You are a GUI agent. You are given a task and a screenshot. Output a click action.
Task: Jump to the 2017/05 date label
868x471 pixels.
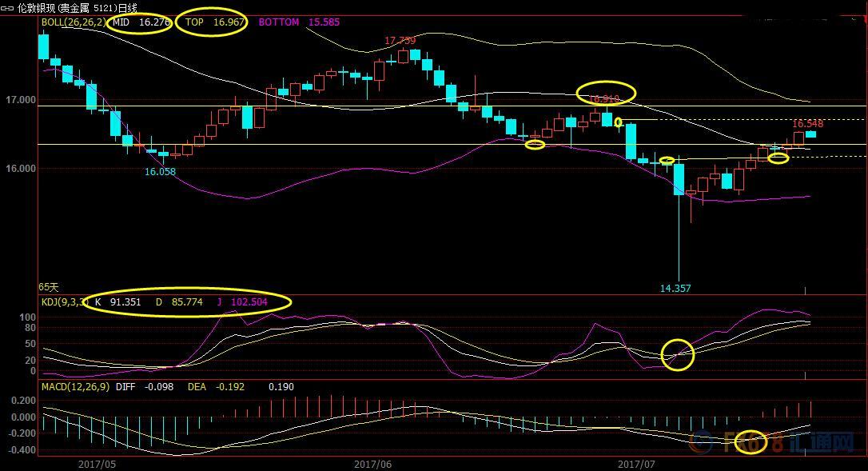[x=97, y=465]
